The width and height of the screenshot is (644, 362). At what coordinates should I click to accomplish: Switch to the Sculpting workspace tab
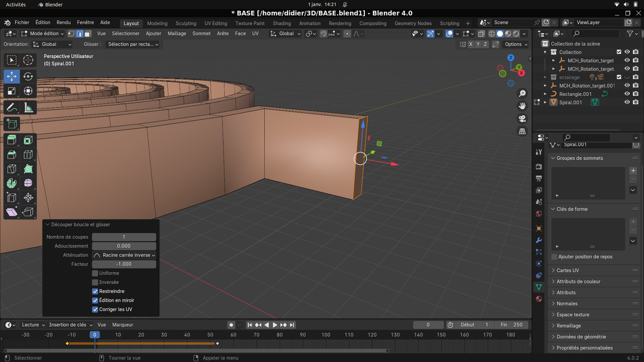pos(185,23)
